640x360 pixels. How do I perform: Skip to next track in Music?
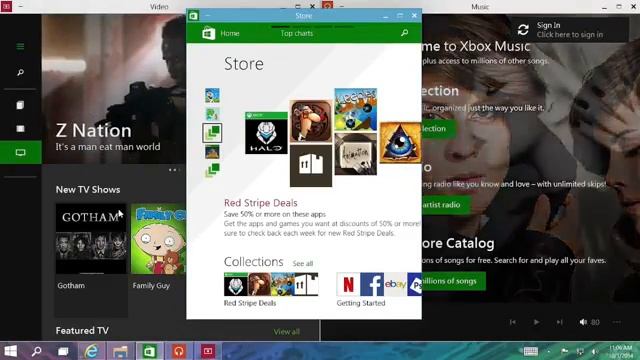[x=560, y=322]
